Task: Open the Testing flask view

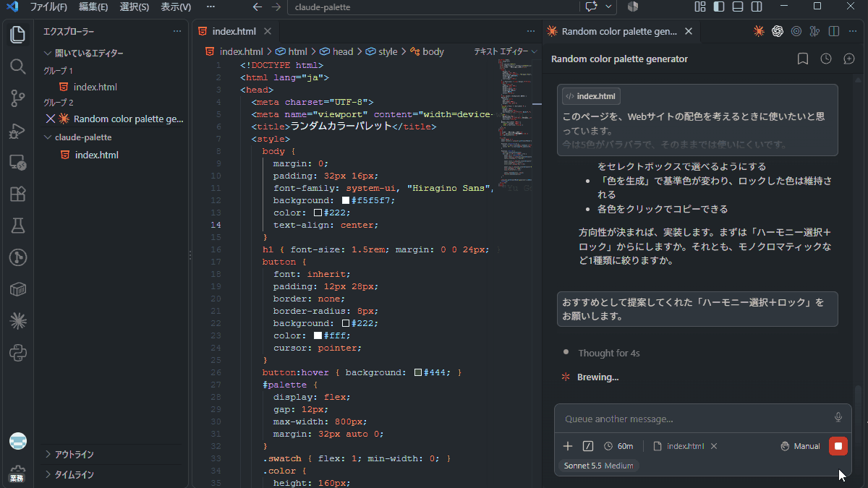Action: [18, 226]
